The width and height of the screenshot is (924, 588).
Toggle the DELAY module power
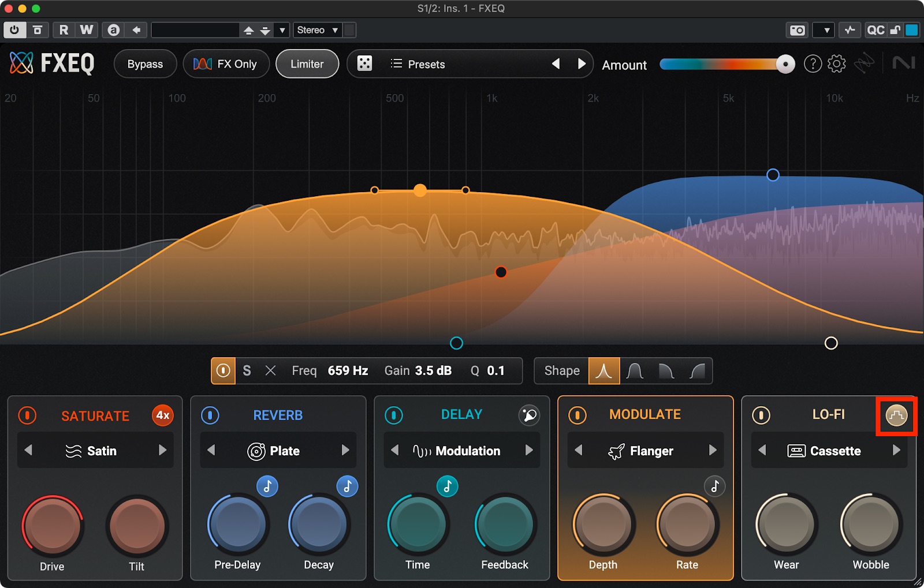(394, 415)
